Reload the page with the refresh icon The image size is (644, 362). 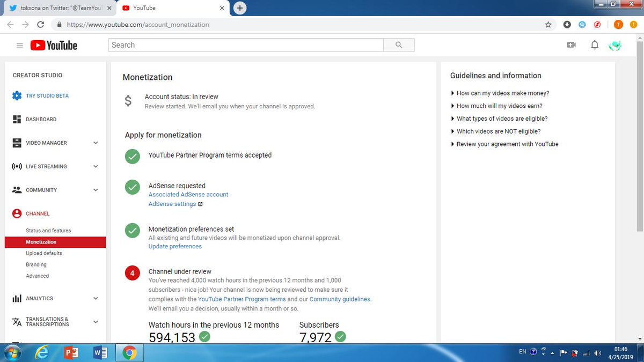(41, 25)
